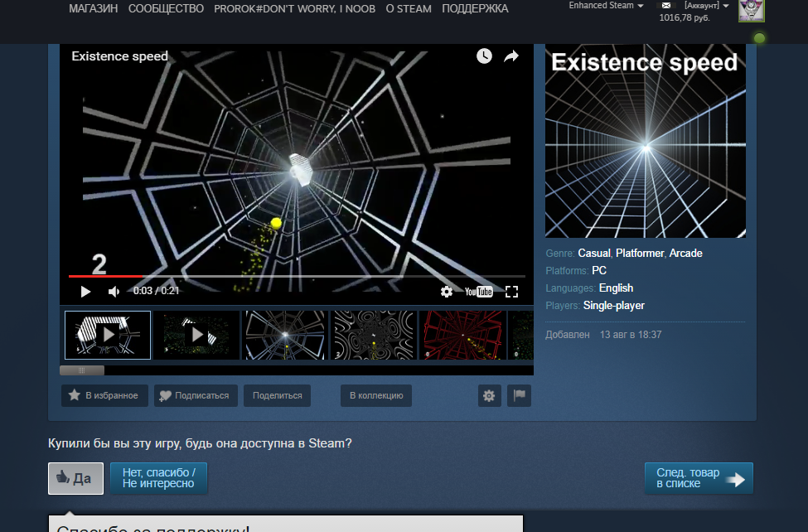Click the English language text

617,288
